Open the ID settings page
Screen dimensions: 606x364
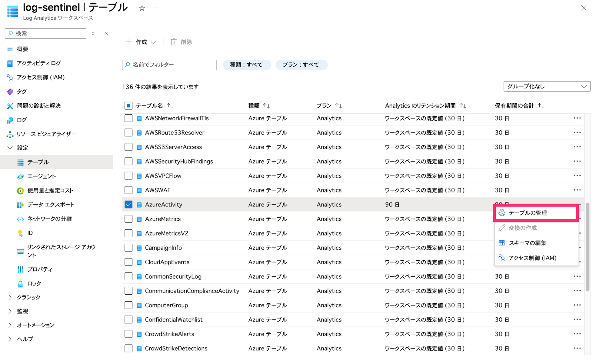[x=30, y=233]
